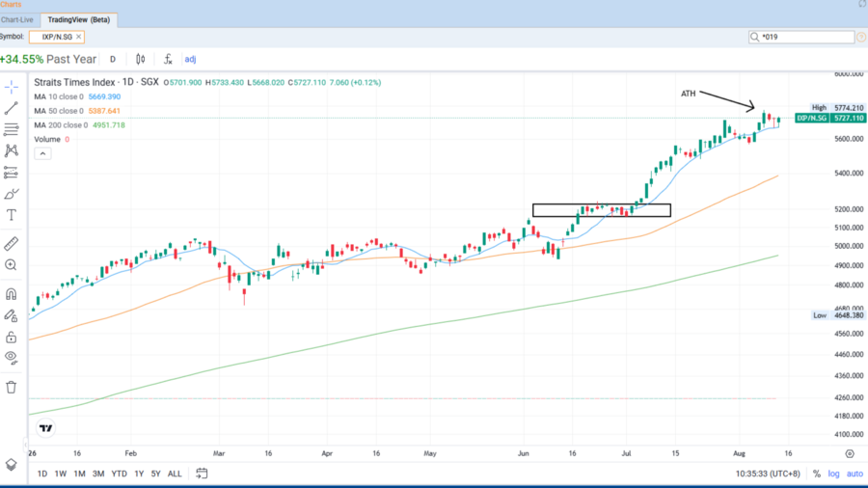Set time range to ALL
The height and width of the screenshot is (488, 868).
pyautogui.click(x=175, y=474)
